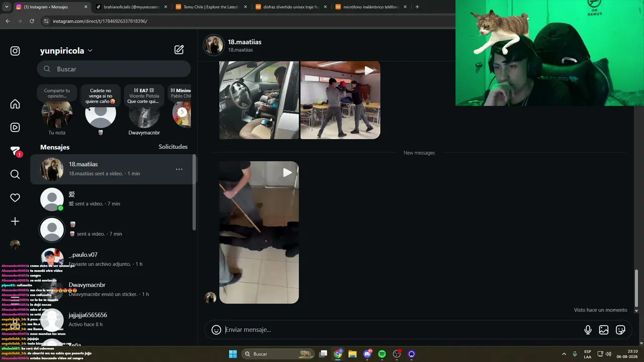Record a voice clip with microphone icon
Viewport: 644px width, 362px height.
click(x=588, y=330)
